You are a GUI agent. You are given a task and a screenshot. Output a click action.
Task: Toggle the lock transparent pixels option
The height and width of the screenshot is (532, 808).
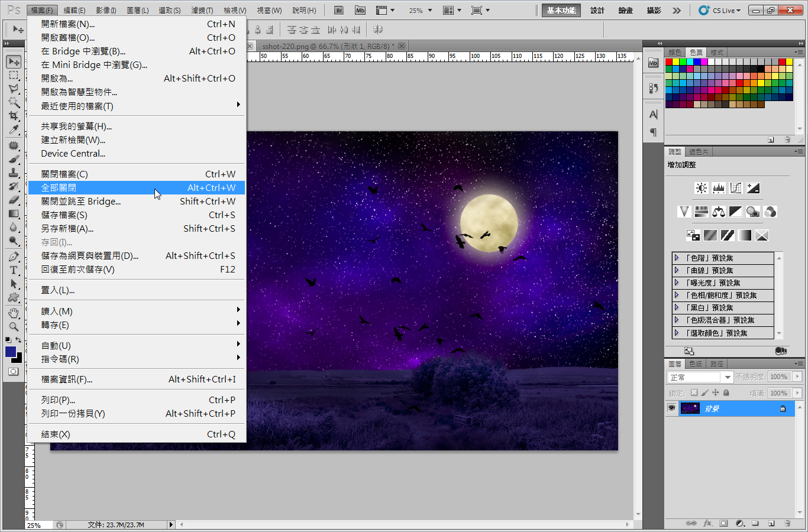[694, 393]
